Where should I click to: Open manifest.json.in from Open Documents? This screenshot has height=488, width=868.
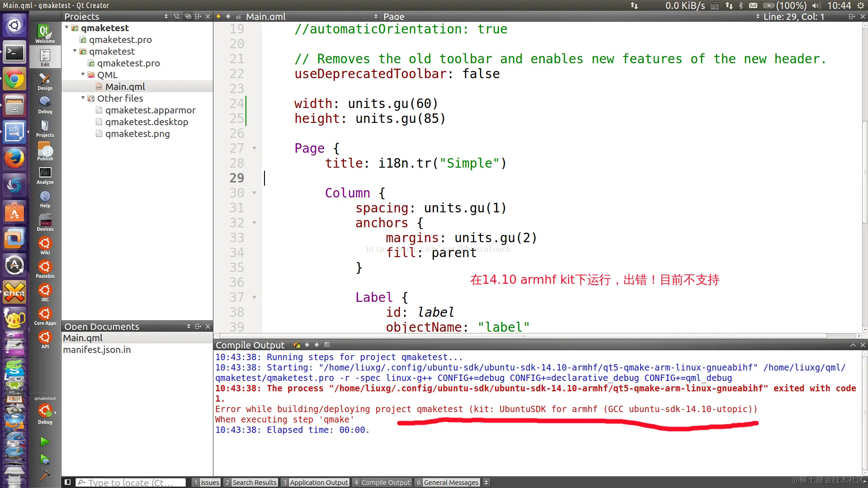click(97, 350)
